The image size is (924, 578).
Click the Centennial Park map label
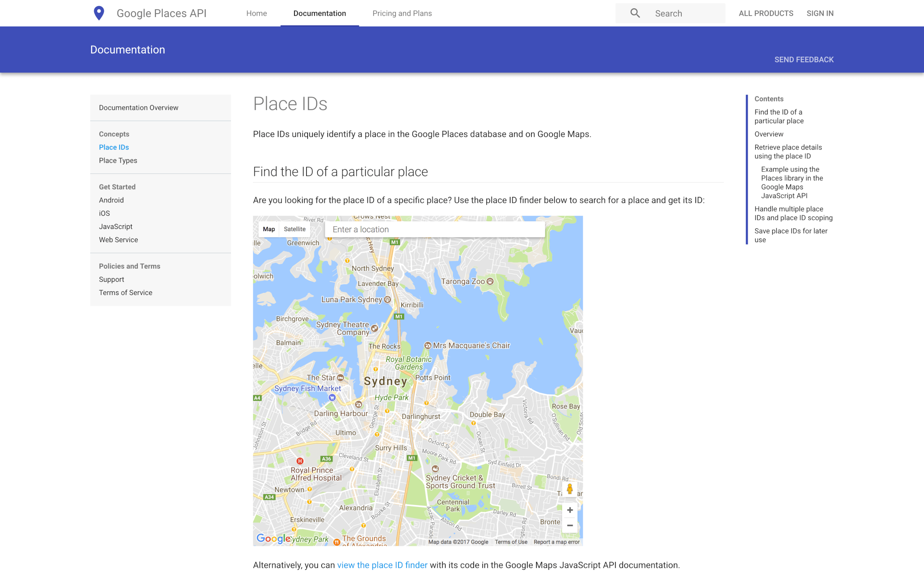click(453, 505)
